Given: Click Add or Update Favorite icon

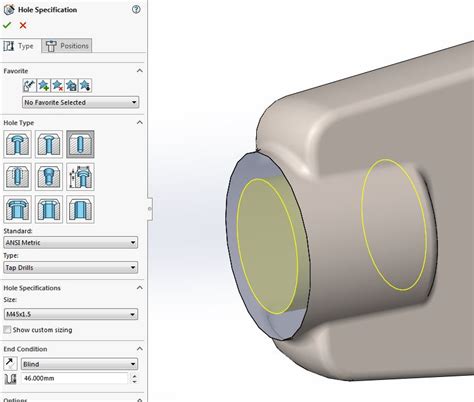Looking at the screenshot, I should (43, 86).
